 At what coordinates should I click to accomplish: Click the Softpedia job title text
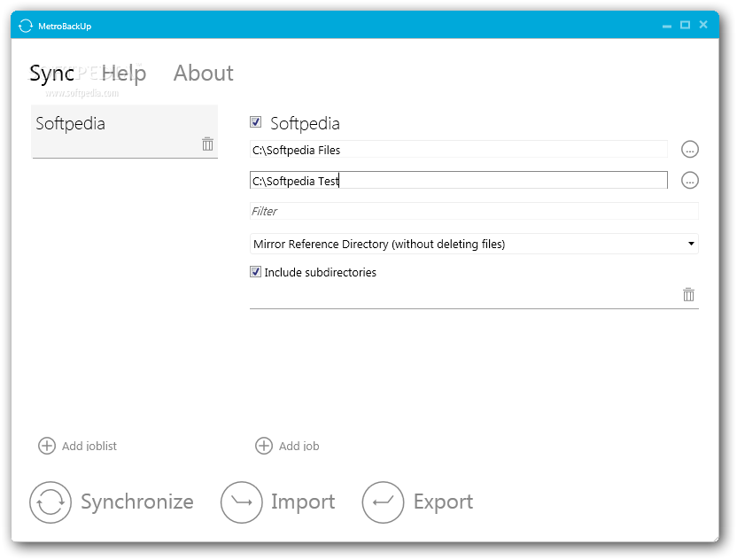[x=305, y=123]
